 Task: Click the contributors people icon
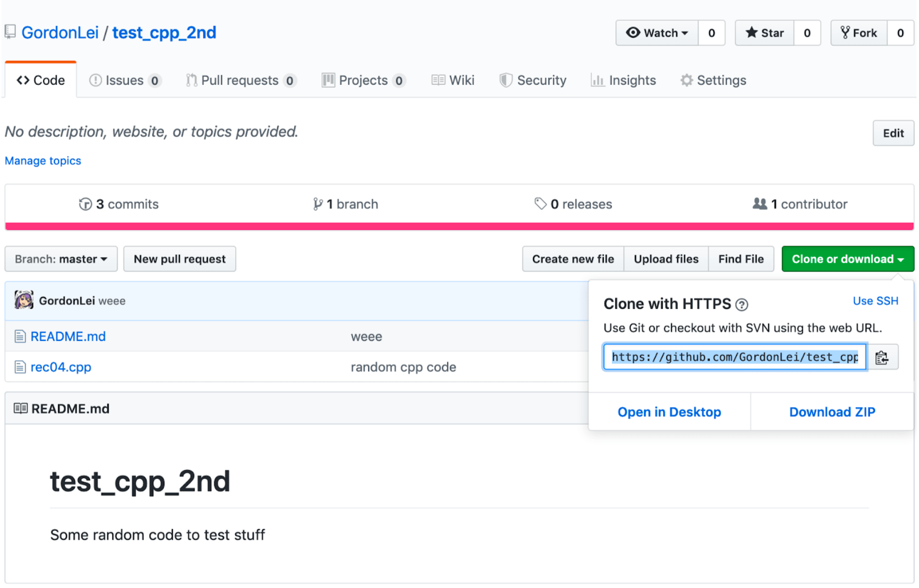(760, 204)
